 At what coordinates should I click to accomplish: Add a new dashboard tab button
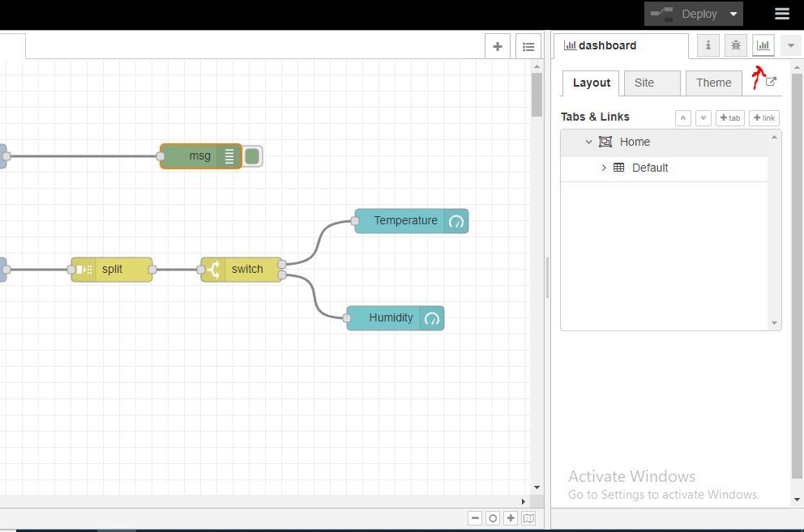click(729, 118)
